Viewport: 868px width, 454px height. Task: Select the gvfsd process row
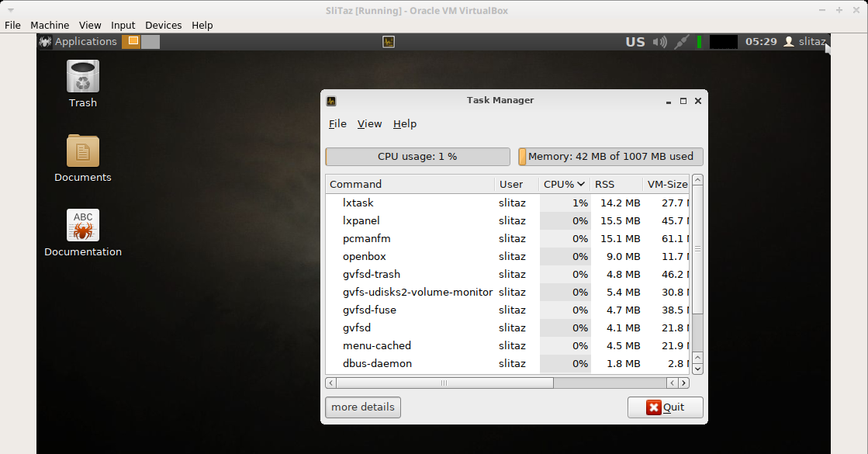click(x=507, y=328)
